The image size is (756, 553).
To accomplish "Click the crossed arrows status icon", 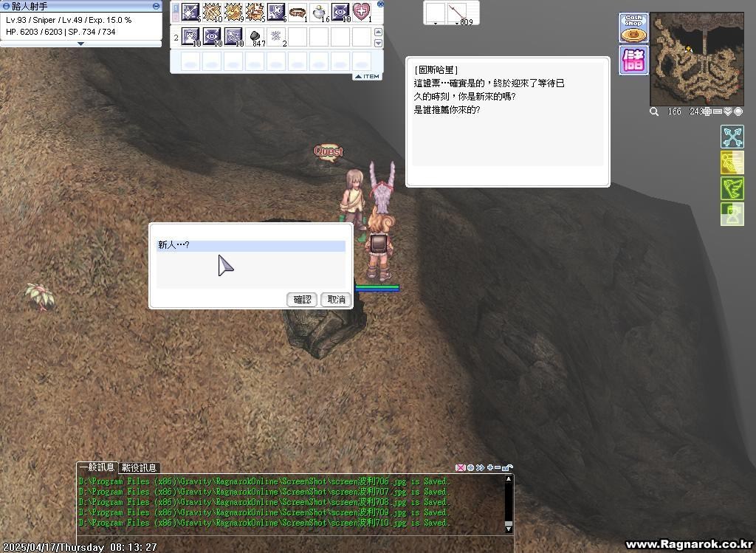I will [x=732, y=137].
